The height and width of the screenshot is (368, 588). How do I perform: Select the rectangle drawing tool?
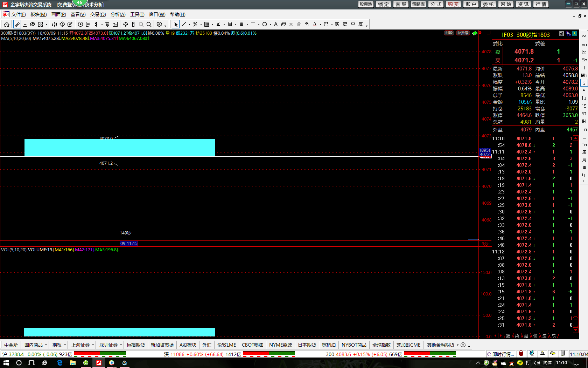pos(253,24)
